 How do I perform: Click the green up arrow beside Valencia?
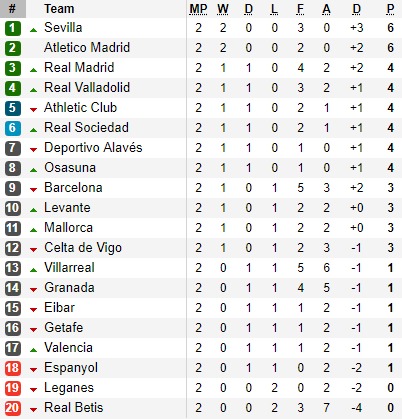[x=33, y=350]
